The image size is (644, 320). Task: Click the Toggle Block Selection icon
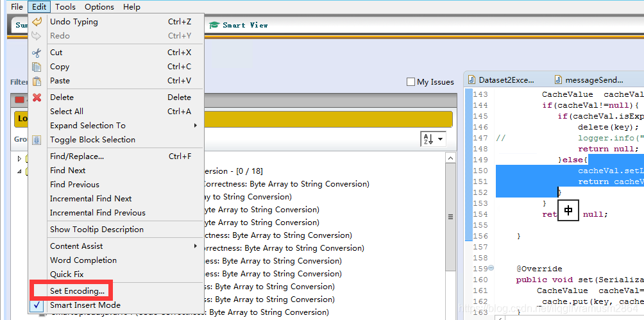(37, 140)
